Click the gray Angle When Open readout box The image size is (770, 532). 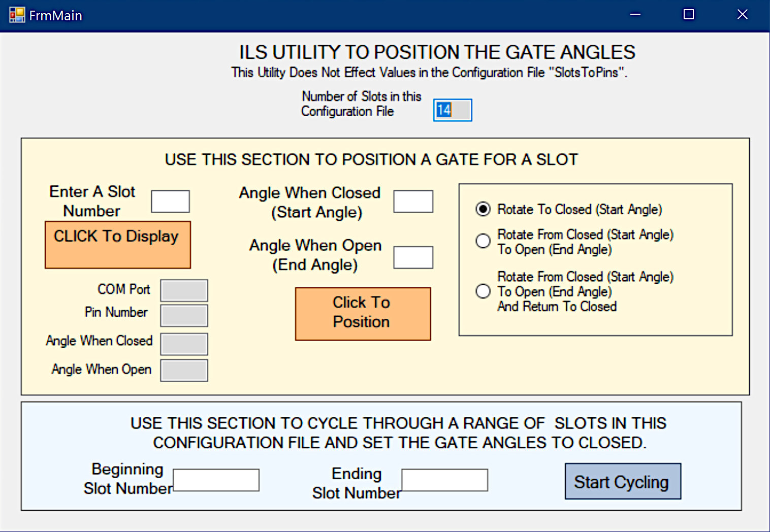click(x=184, y=370)
